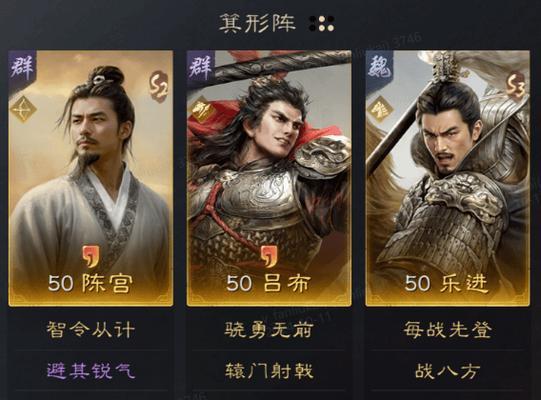Open the 乐进 general card
The width and height of the screenshot is (541, 400).
click(448, 178)
